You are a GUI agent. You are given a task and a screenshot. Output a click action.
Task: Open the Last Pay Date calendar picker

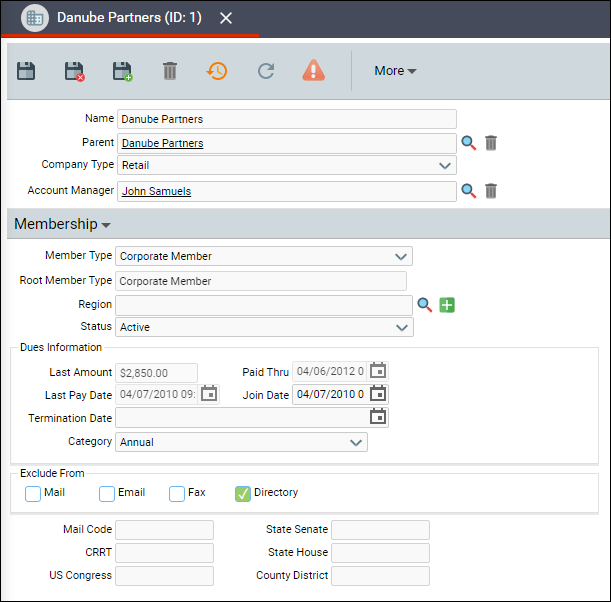(209, 394)
